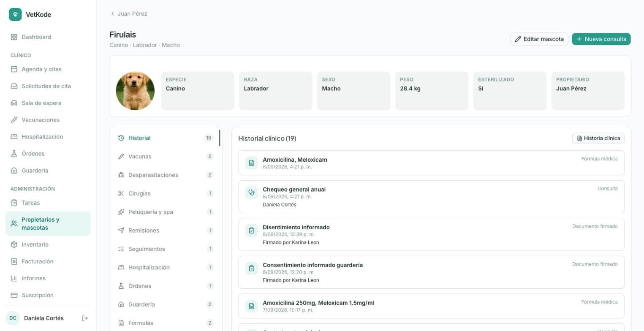Click the Editar mascota button
Screen dimensions: 644x331
coord(539,39)
